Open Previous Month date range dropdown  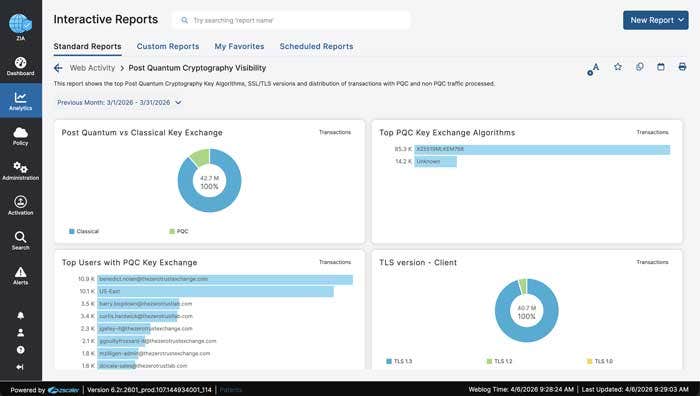[x=119, y=103]
